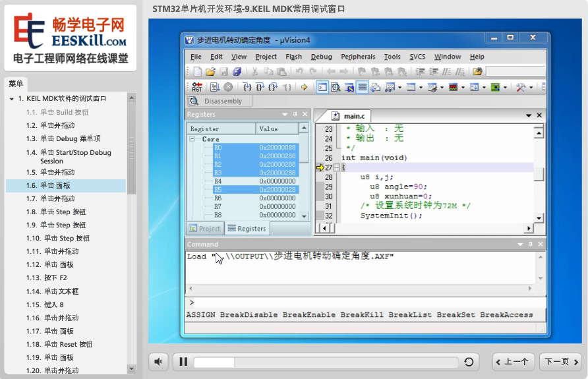The height and width of the screenshot is (379, 588).
Task: Click the replay circular arrow button
Action: coord(469,362)
